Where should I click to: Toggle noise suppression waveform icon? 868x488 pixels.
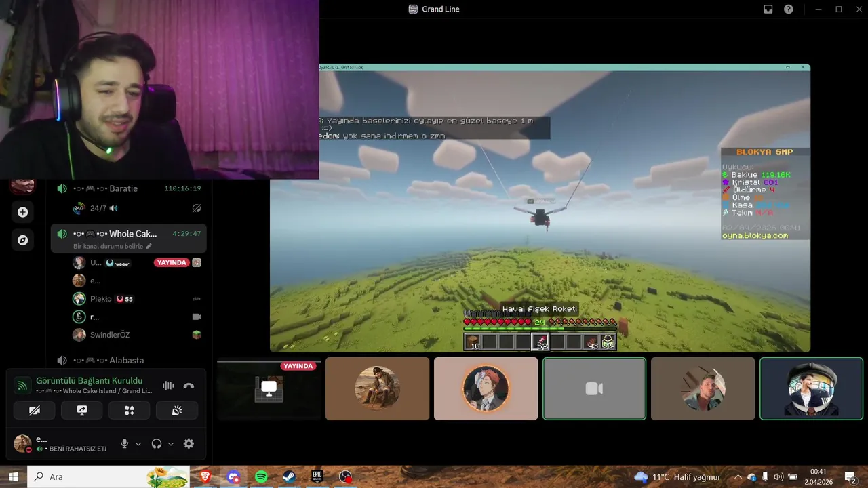tap(168, 386)
